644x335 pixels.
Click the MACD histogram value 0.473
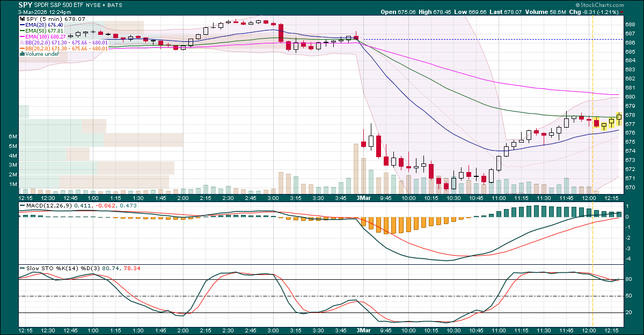click(129, 206)
